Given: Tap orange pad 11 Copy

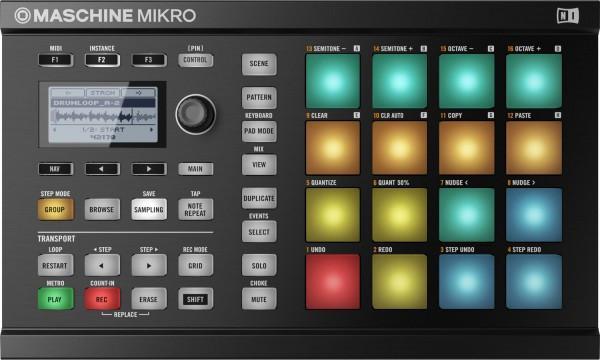Looking at the screenshot, I should pos(466,148).
